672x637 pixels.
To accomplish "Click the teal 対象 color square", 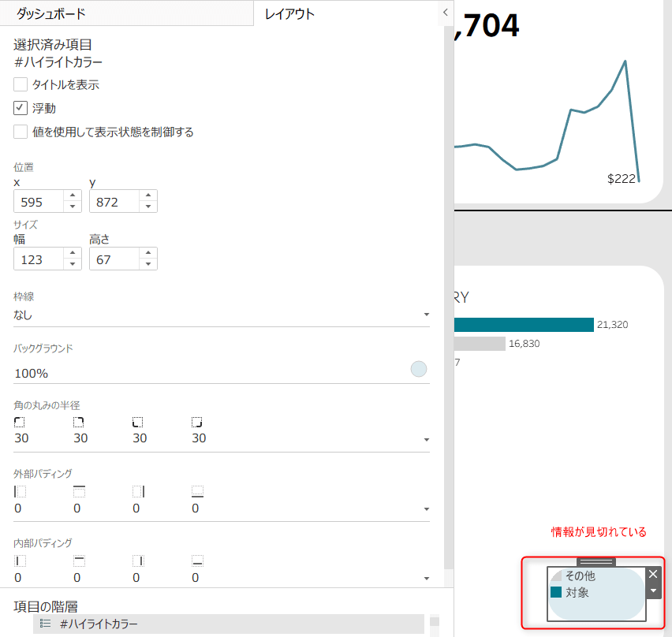I will 556,592.
